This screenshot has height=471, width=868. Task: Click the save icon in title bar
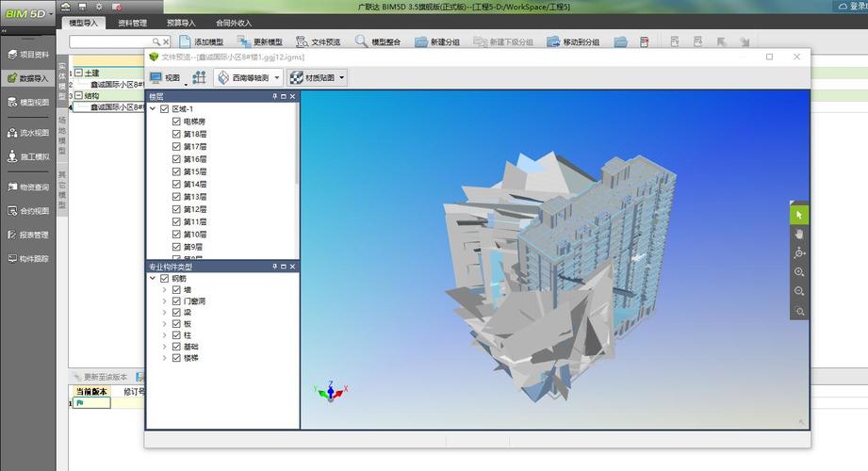point(83,7)
